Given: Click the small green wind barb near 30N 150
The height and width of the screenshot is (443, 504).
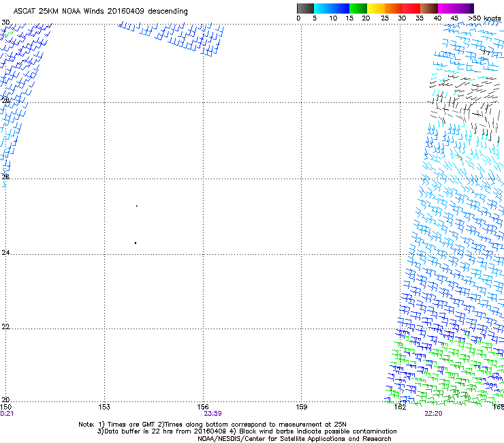Looking at the screenshot, I should pos(10,33).
